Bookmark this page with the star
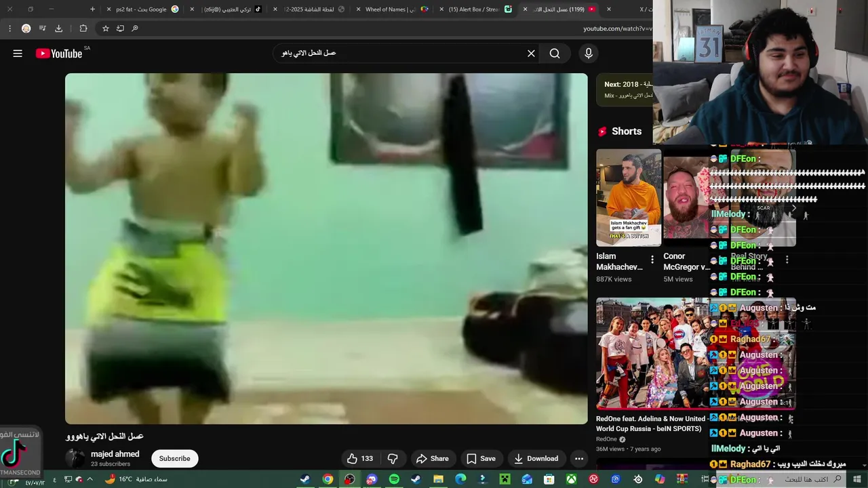The width and height of the screenshot is (868, 488). 105,28
